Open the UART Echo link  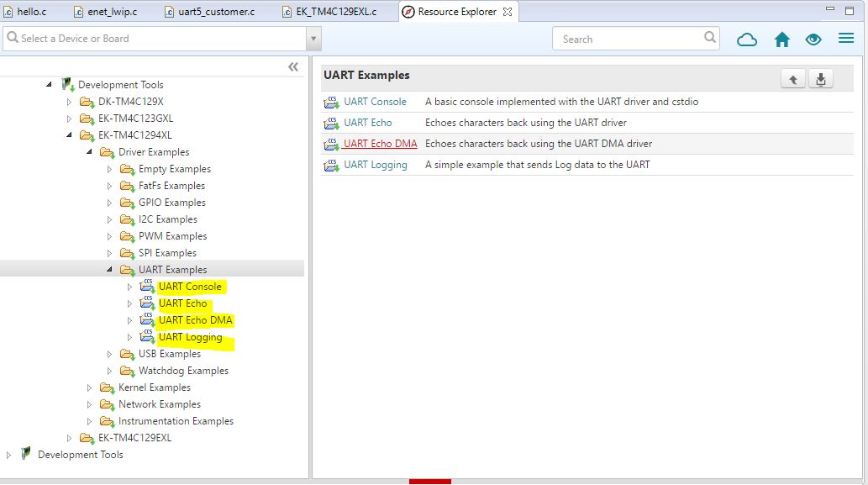[x=367, y=123]
